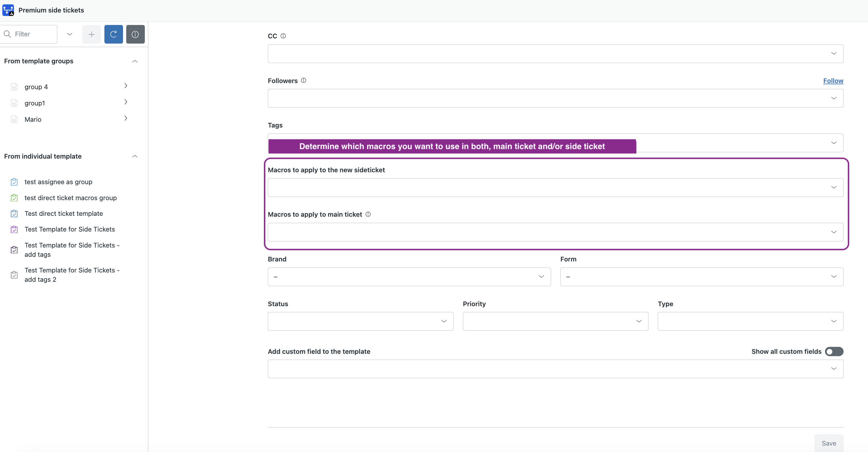Open the Tags dropdown arrow
The width and height of the screenshot is (868, 452).
pyautogui.click(x=834, y=143)
